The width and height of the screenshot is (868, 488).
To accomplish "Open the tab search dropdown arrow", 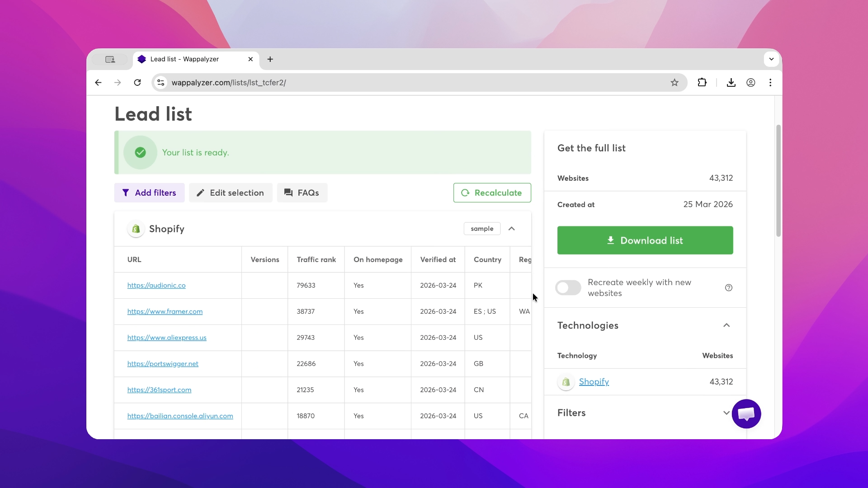I will click(x=771, y=59).
